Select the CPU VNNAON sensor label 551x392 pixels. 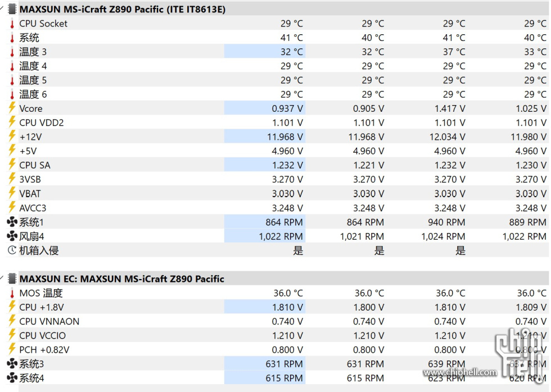point(49,321)
